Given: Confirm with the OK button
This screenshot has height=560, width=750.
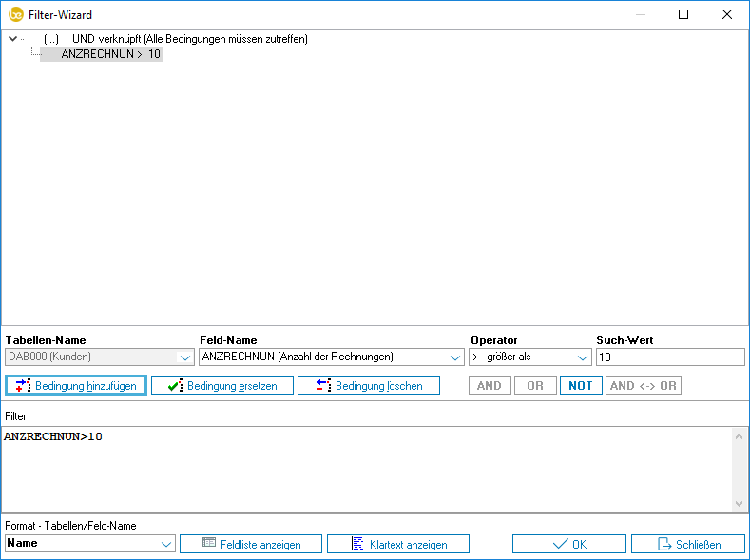Looking at the screenshot, I should pos(568,545).
